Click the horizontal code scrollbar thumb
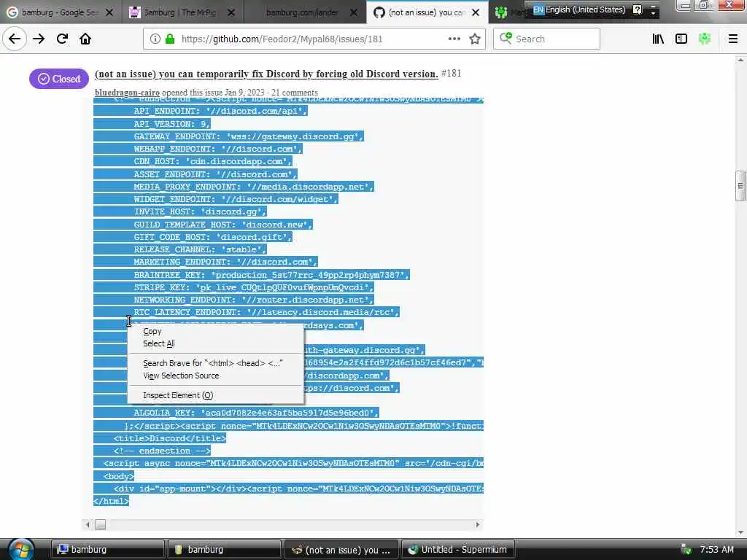The width and height of the screenshot is (747, 560). click(100, 525)
